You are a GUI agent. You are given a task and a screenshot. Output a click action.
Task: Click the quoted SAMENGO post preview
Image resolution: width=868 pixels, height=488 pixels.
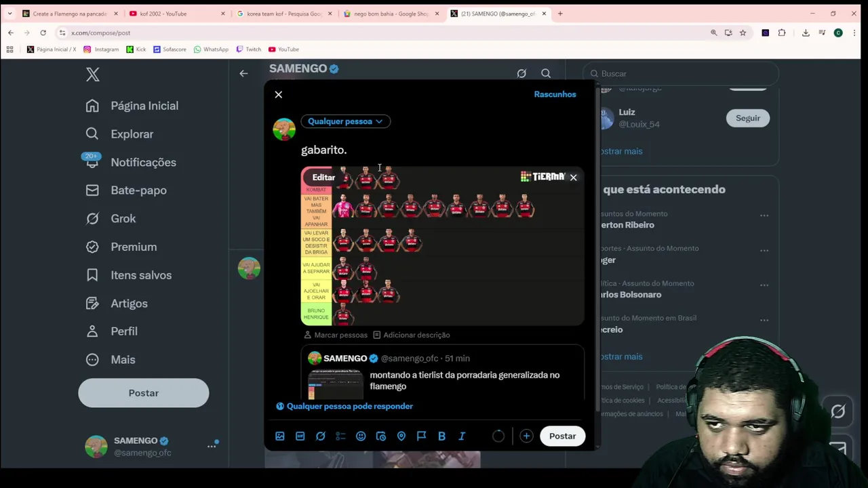[x=442, y=373]
